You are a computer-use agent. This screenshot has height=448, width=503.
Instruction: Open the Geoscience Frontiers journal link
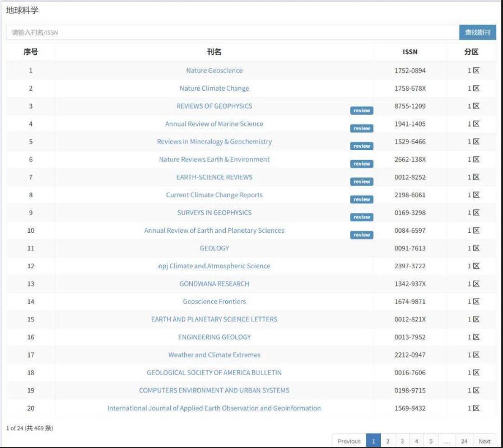coord(214,302)
